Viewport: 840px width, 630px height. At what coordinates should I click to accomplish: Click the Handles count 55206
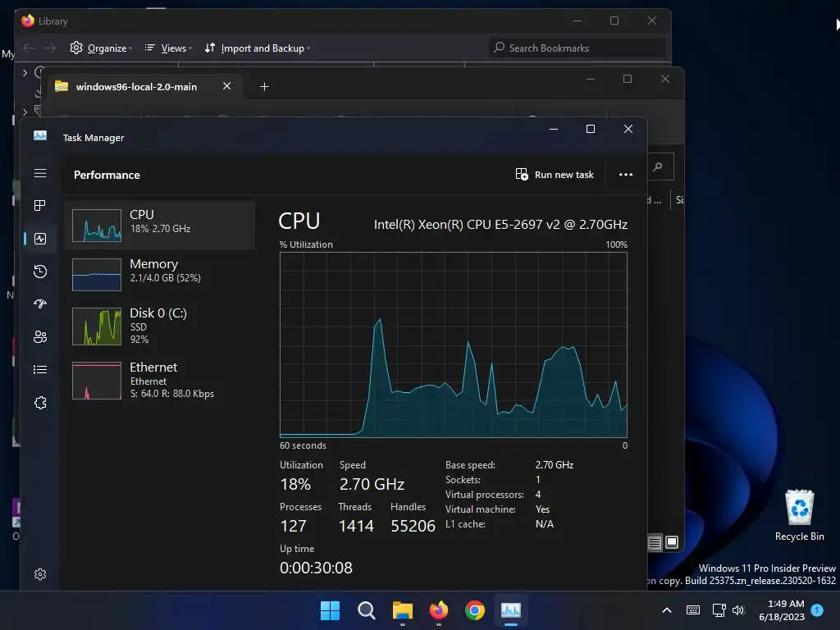413,526
